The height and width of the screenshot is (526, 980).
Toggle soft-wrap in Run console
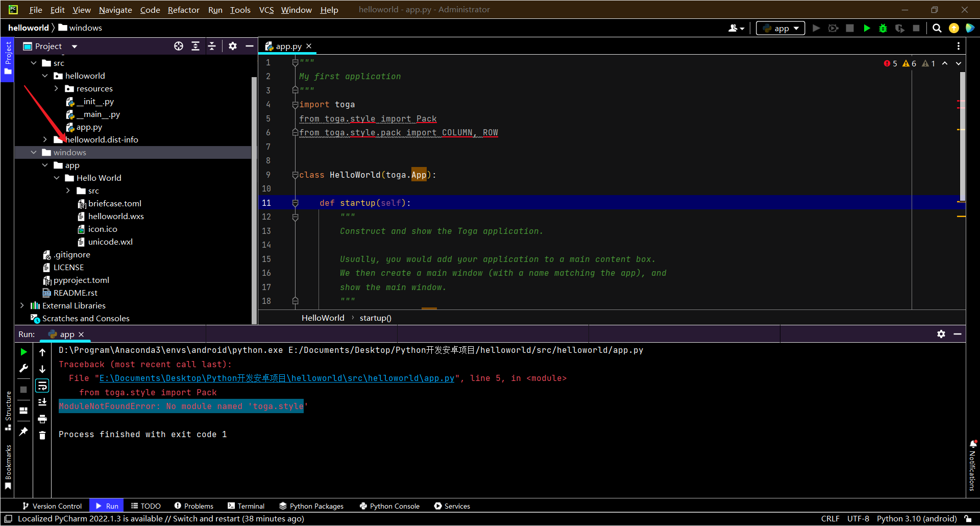[42, 386]
